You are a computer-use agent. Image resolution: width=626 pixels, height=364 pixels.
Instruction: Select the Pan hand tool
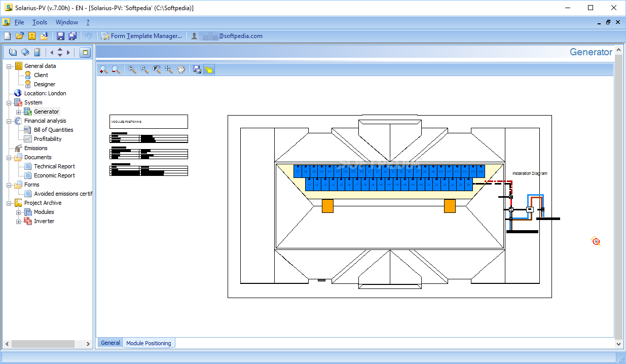[181, 70]
